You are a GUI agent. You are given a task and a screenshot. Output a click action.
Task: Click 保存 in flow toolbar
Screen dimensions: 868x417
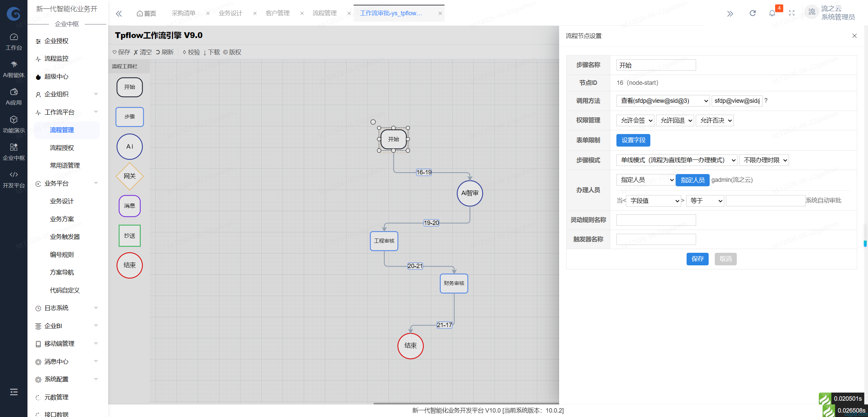pos(121,52)
